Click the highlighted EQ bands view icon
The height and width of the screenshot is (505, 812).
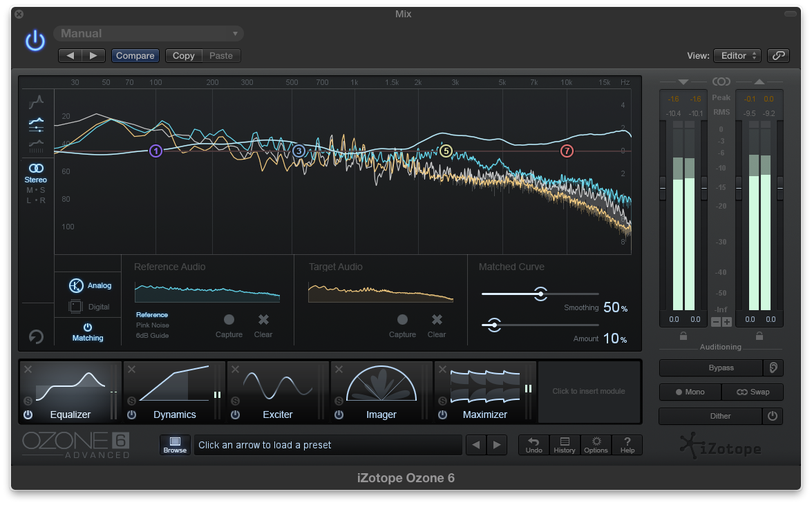click(x=36, y=124)
